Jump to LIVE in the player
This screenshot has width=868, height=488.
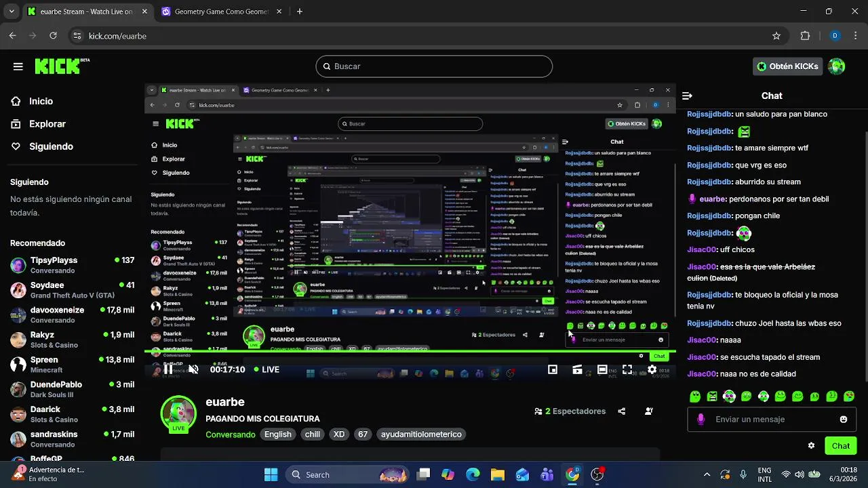(267, 369)
